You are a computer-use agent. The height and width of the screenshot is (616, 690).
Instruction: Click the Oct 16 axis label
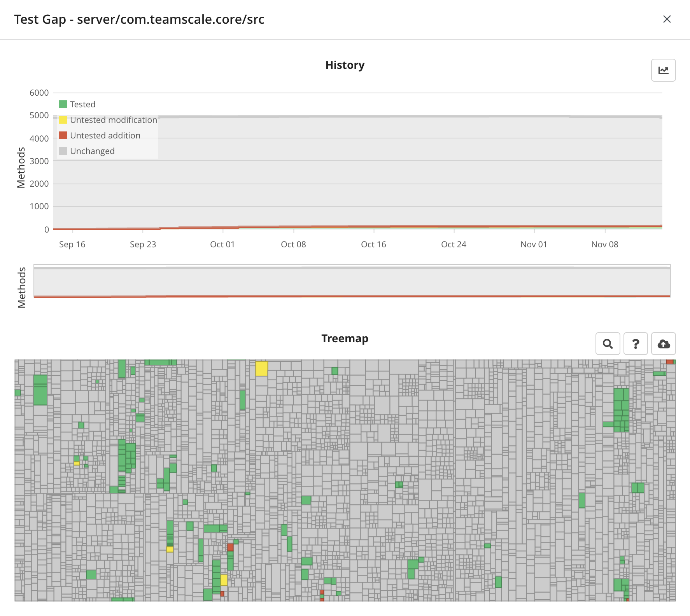(x=373, y=244)
